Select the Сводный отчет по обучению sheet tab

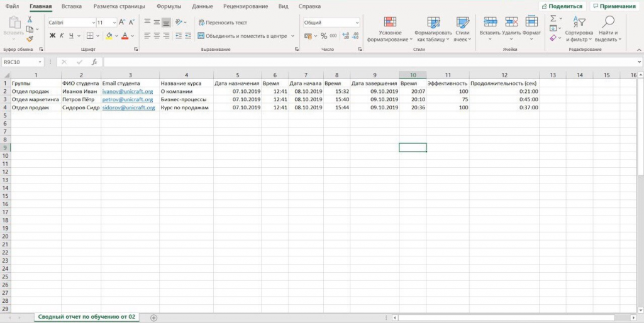click(x=86, y=317)
